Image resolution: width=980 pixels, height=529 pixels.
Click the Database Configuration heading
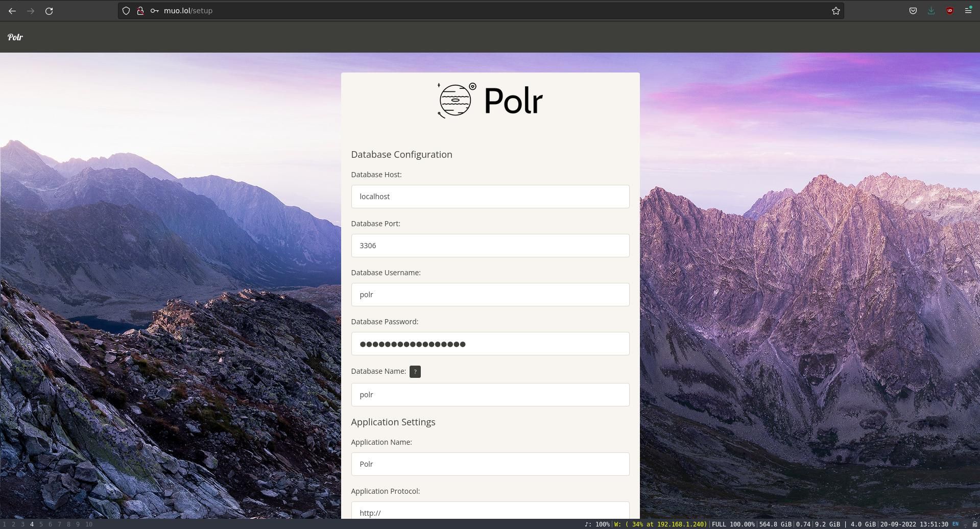pos(401,154)
